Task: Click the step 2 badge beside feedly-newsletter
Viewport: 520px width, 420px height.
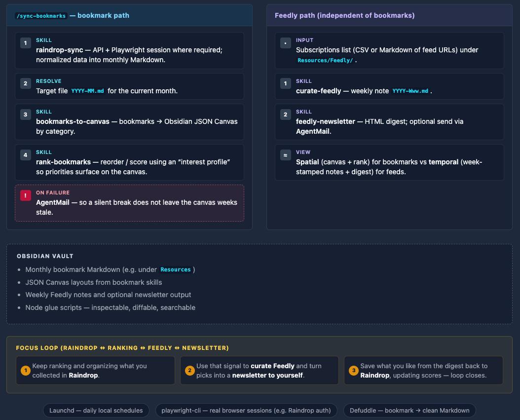Action: (285, 115)
